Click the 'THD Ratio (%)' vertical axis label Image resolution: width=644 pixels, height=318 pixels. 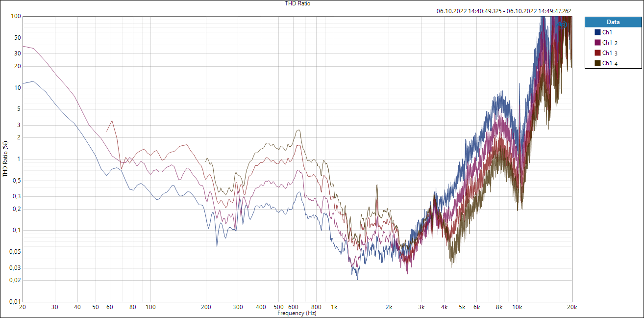(x=5, y=159)
